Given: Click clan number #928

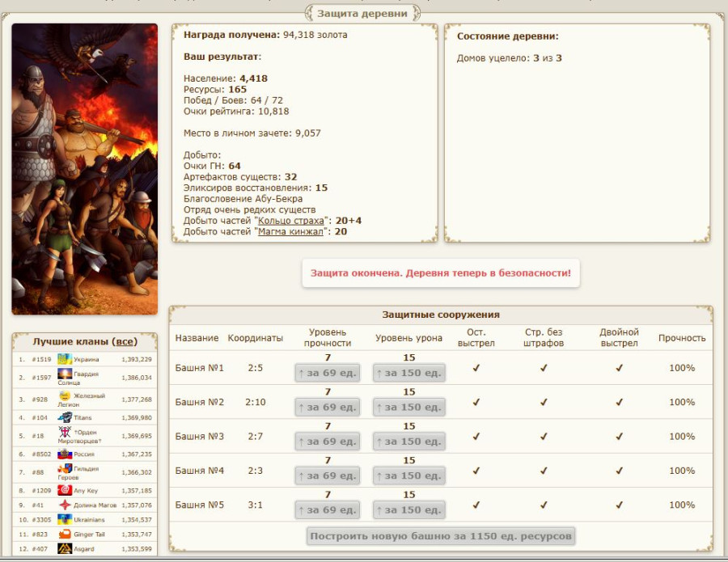Looking at the screenshot, I should click(40, 399).
